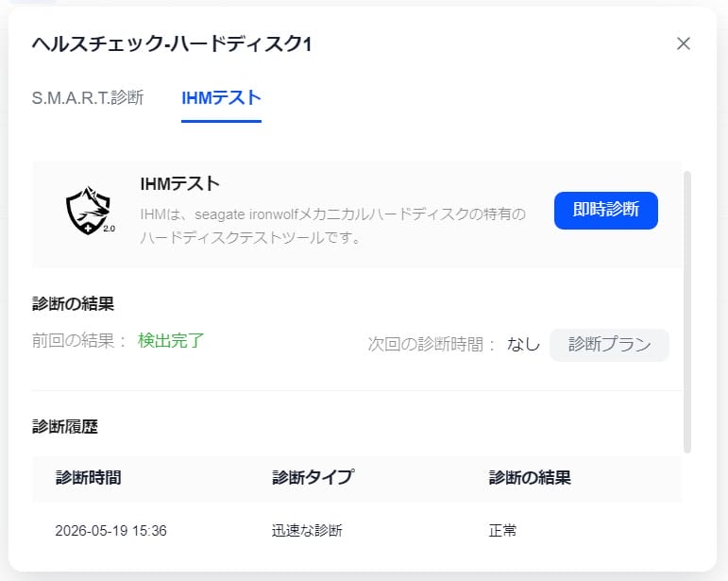The image size is (728, 581).
Task: Close the ヘルスチェック dialog with X
Action: (x=683, y=44)
